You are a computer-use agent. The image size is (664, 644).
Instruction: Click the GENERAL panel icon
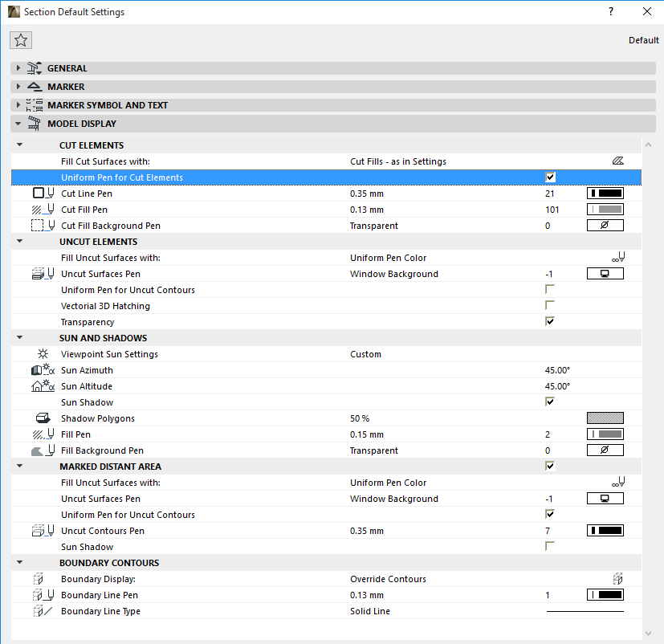click(x=35, y=68)
